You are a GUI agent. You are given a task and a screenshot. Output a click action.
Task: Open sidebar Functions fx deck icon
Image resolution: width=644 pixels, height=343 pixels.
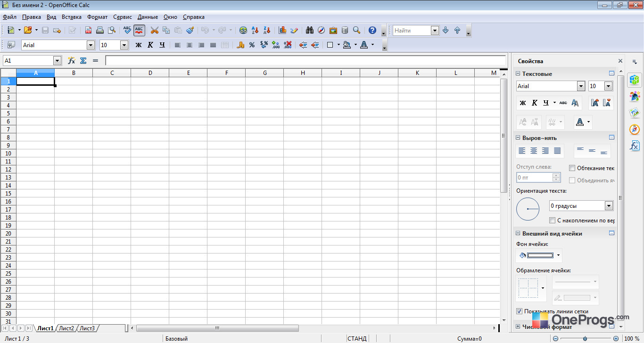point(635,146)
